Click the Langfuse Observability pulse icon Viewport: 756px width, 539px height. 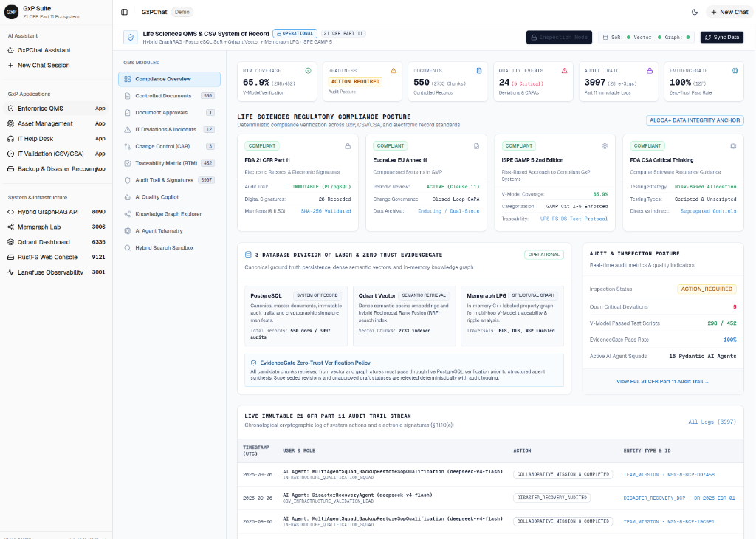10,272
